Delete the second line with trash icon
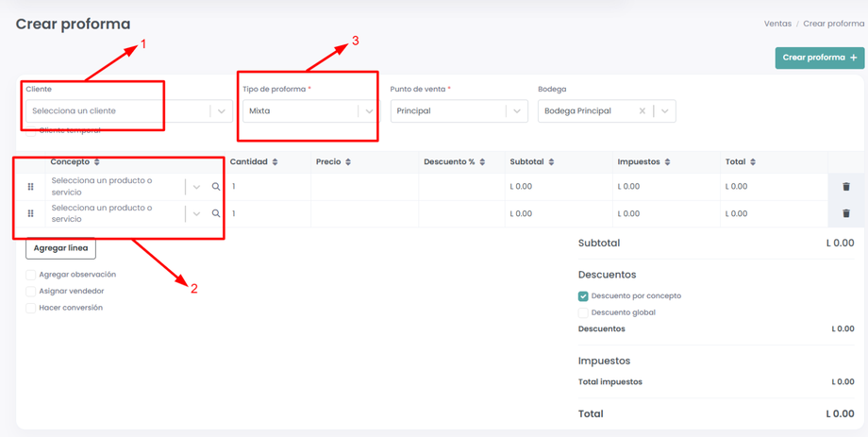 coord(845,213)
